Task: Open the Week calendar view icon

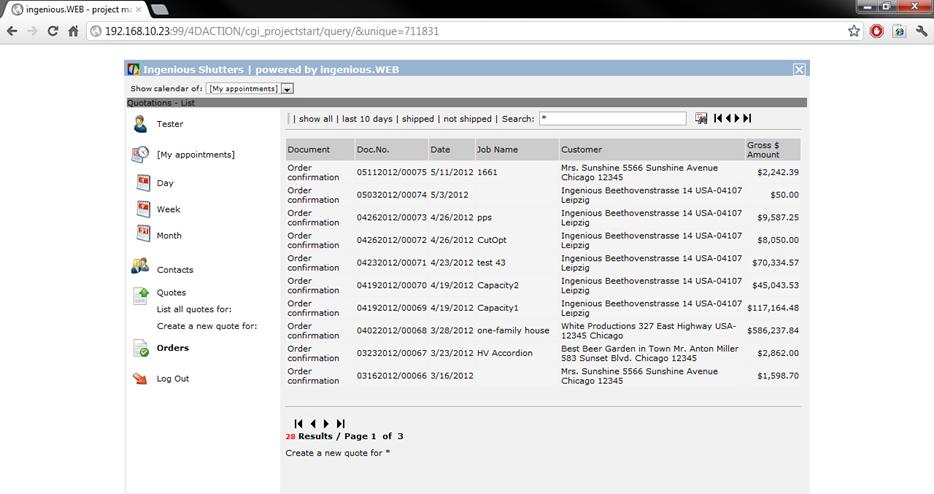Action: coord(142,209)
